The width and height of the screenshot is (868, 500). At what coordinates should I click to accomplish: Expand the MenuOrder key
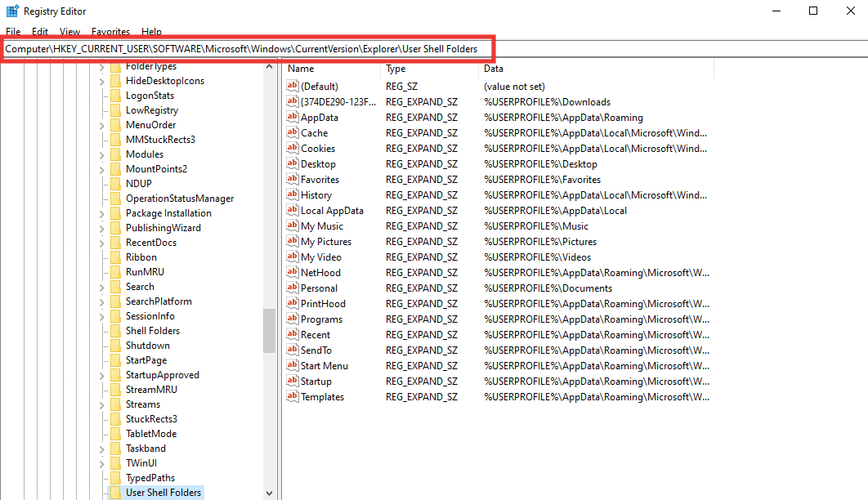102,126
